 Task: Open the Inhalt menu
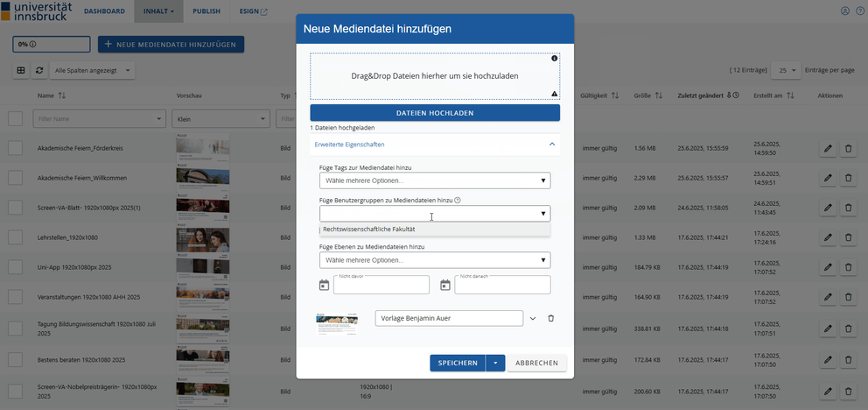[158, 11]
